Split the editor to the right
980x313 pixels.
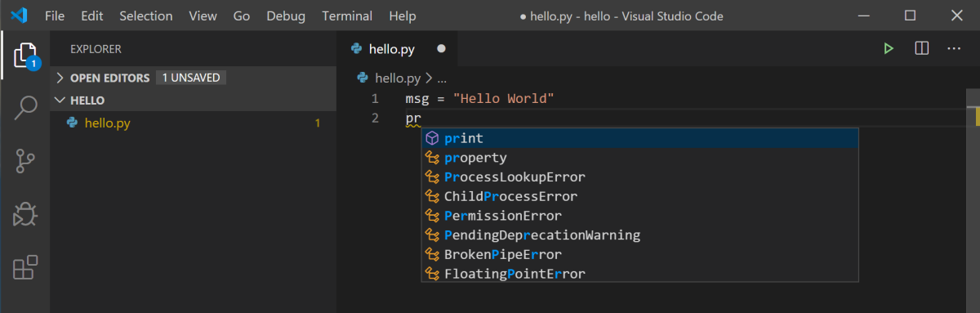coord(921,49)
